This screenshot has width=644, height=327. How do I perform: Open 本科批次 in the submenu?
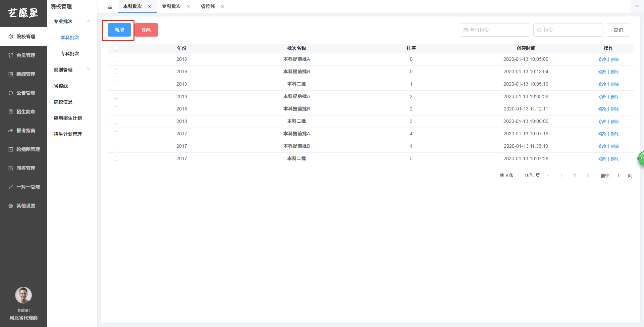[x=70, y=38]
